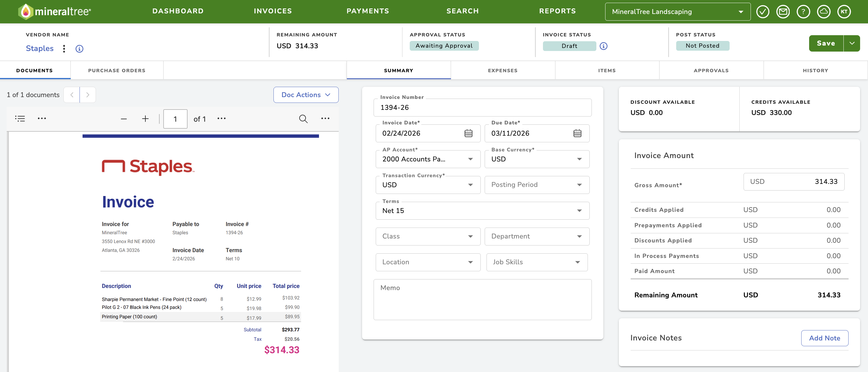Open the help question mark icon
The image size is (868, 372).
tap(803, 12)
